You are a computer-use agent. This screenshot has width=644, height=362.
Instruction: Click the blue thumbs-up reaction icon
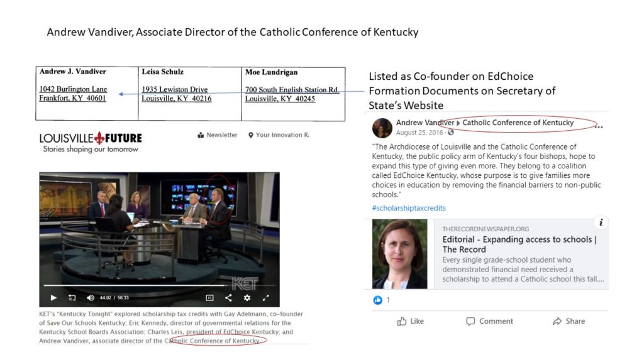click(377, 300)
